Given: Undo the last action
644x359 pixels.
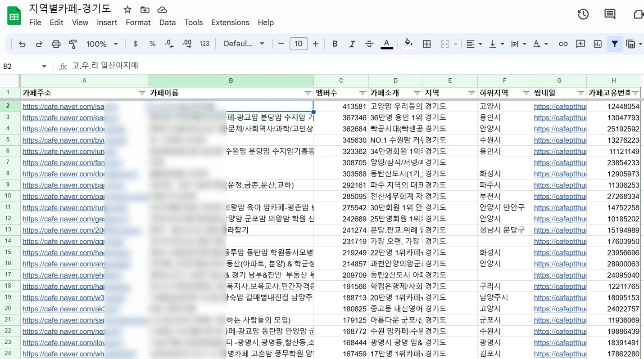Looking at the screenshot, I should point(22,44).
